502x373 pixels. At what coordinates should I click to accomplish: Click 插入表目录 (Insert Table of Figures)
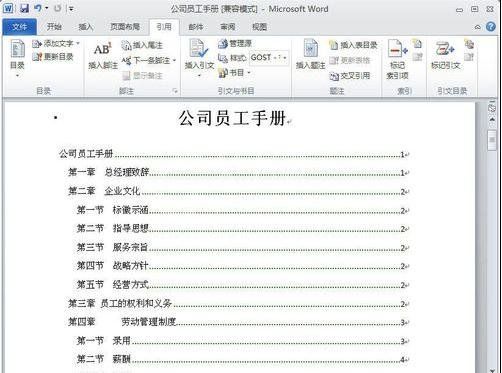click(353, 45)
